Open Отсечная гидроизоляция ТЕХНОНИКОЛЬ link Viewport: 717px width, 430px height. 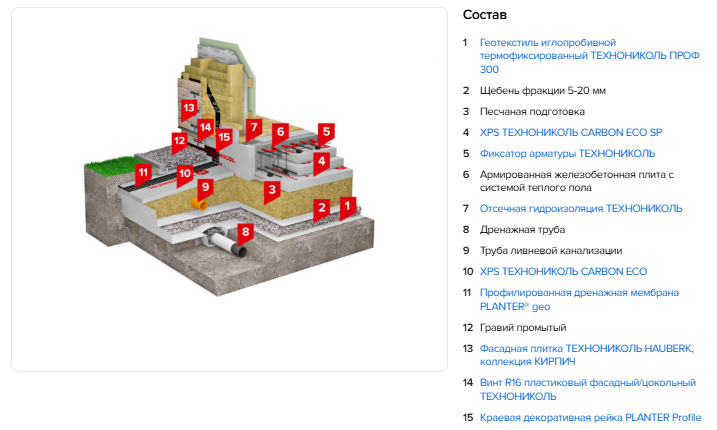pos(581,208)
